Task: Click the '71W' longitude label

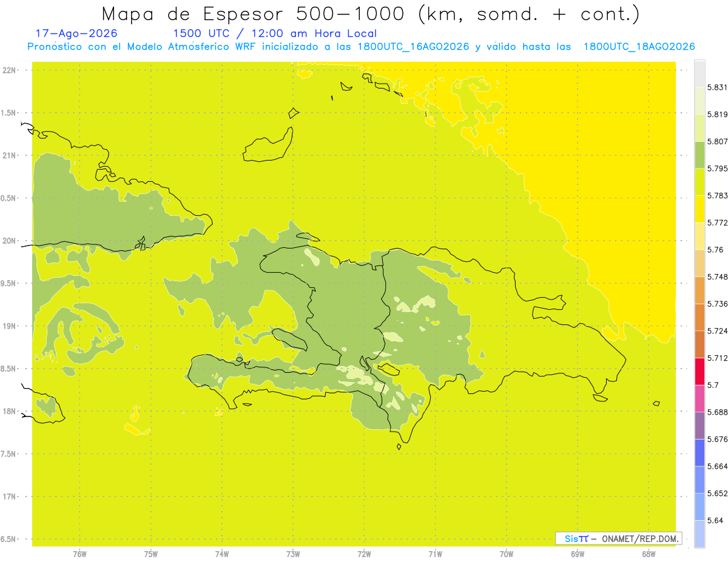Action: tap(435, 554)
